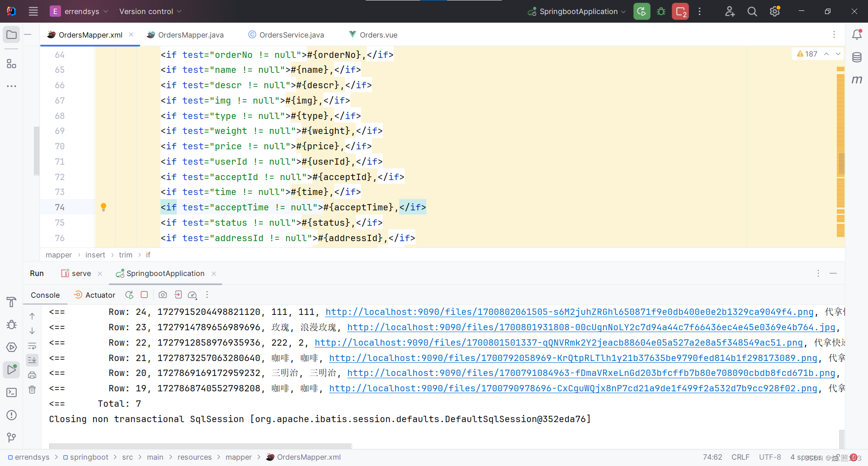868x466 pixels.
Task: Rerun the SpringbootApplication from console toolbar
Action: pos(129,295)
